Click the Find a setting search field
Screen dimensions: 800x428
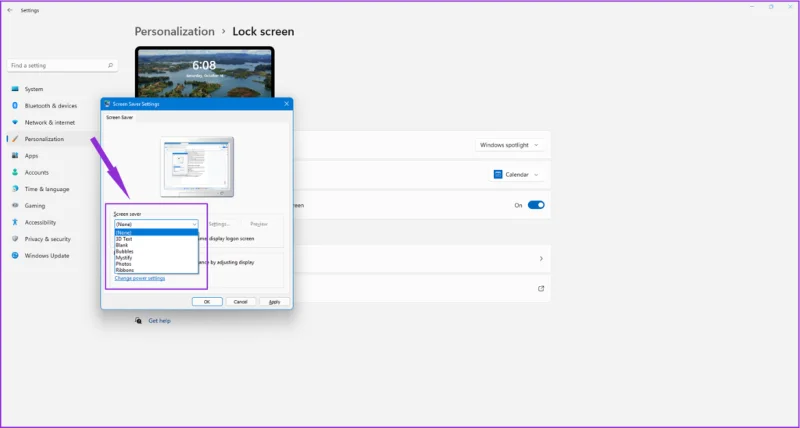click(62, 65)
